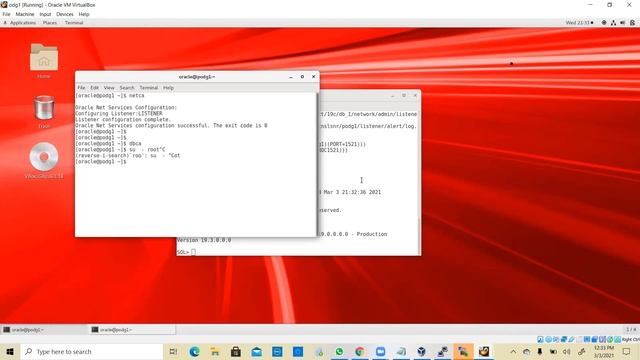
Task: Open the rightmost app icon in the Windows taskbar
Action: pos(484,351)
